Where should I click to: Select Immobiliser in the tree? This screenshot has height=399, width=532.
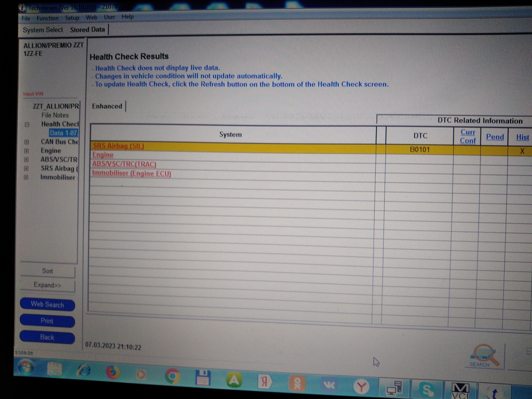[x=58, y=177]
